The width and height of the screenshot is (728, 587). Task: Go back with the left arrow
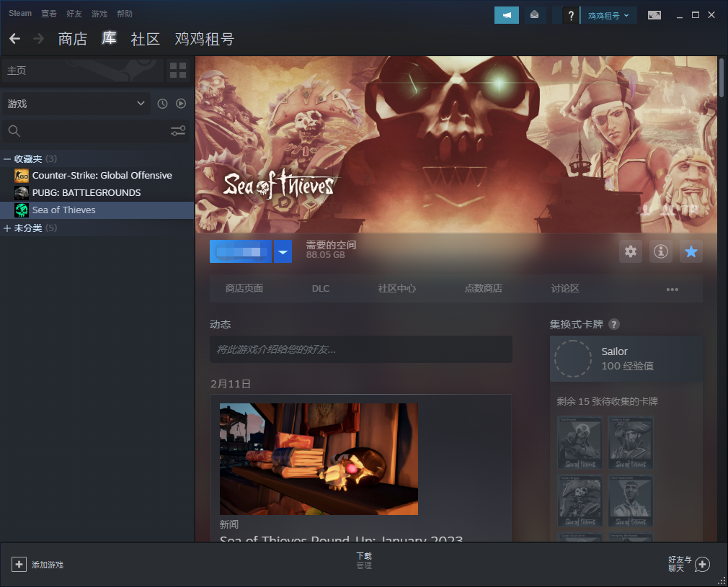(15, 38)
